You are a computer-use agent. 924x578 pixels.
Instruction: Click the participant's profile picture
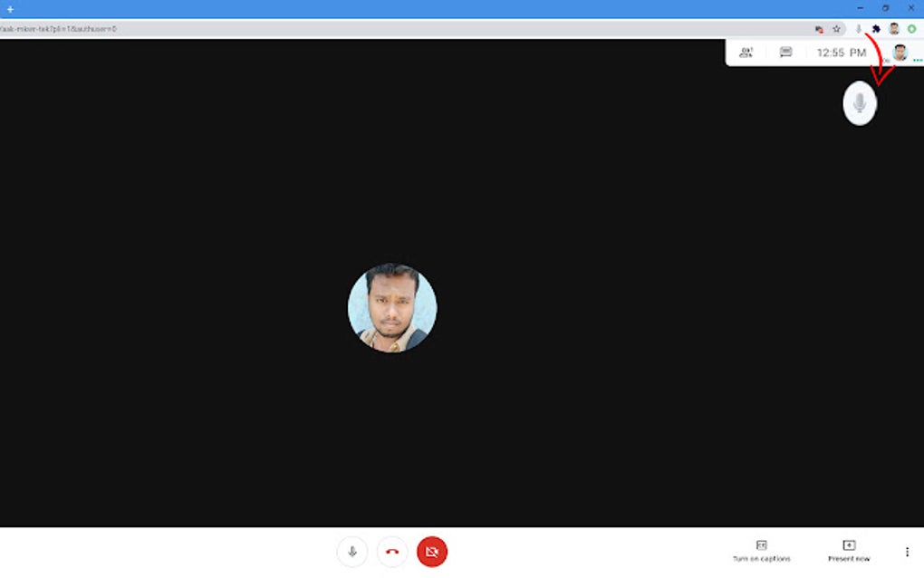392,307
